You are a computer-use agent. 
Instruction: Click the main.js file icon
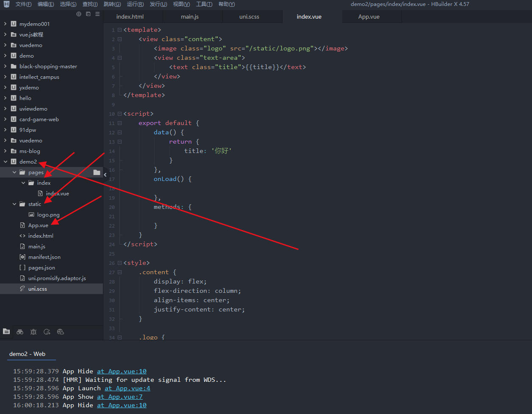22,247
